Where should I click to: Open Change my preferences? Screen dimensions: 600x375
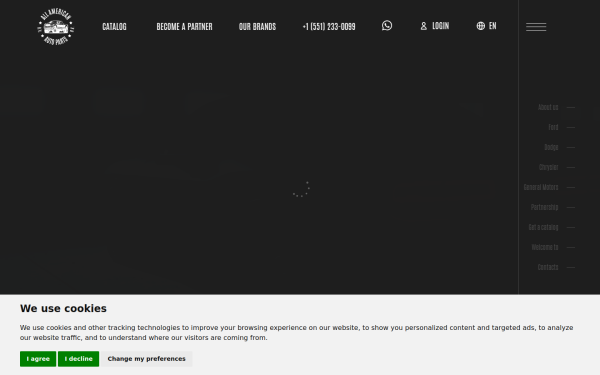[147, 359]
